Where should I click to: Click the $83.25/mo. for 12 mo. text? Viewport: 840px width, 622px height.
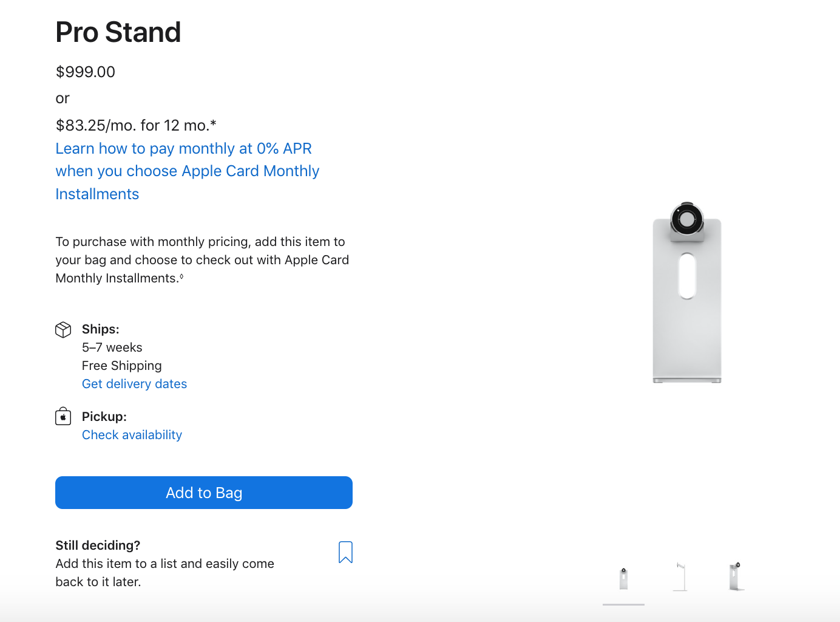tap(136, 126)
